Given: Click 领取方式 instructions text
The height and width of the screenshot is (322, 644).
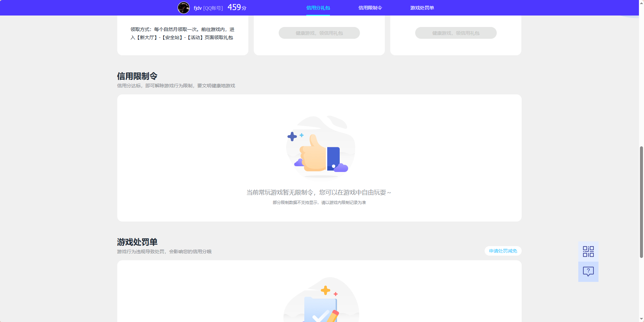Looking at the screenshot, I should (182, 33).
